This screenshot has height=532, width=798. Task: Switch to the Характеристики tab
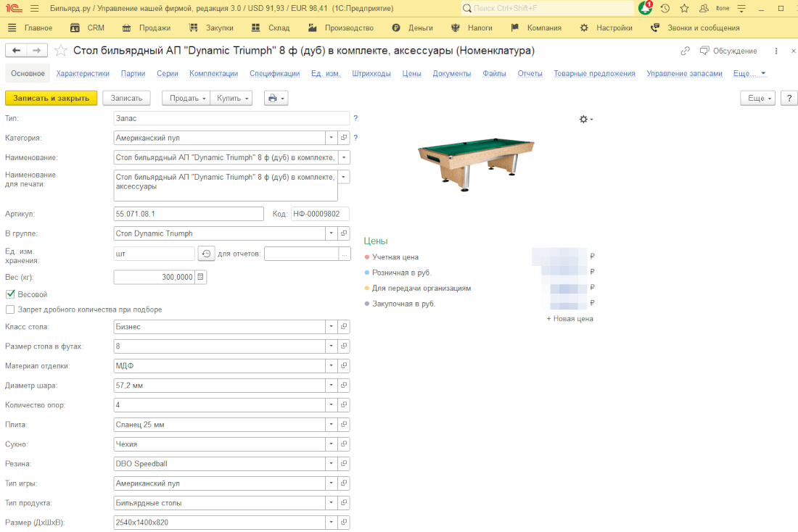pos(83,73)
